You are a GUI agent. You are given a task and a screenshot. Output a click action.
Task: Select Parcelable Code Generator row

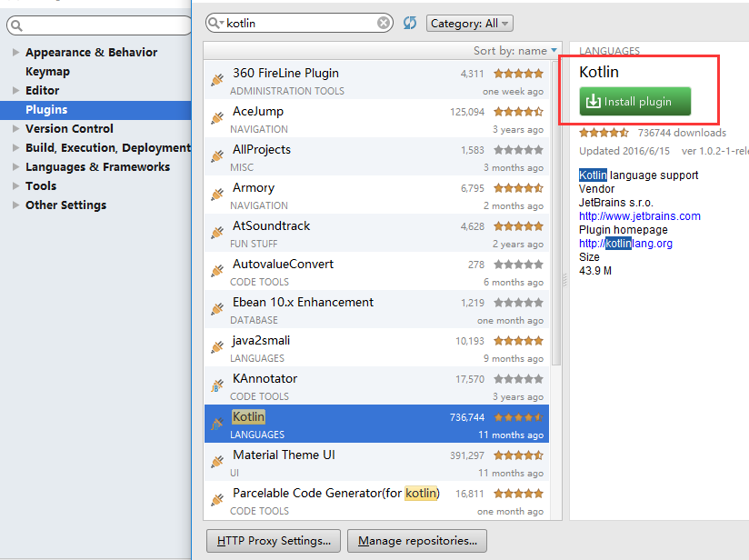click(x=376, y=500)
